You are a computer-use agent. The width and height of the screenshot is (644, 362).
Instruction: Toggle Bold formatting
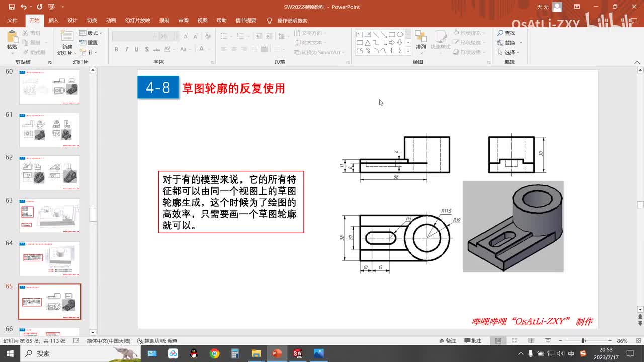[x=116, y=49]
